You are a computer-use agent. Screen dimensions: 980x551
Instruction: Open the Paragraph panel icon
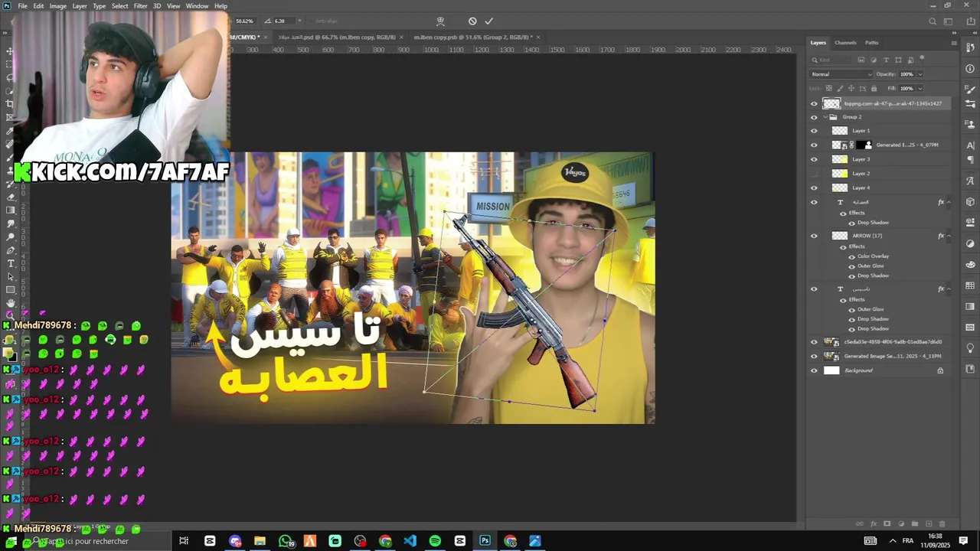click(x=970, y=160)
